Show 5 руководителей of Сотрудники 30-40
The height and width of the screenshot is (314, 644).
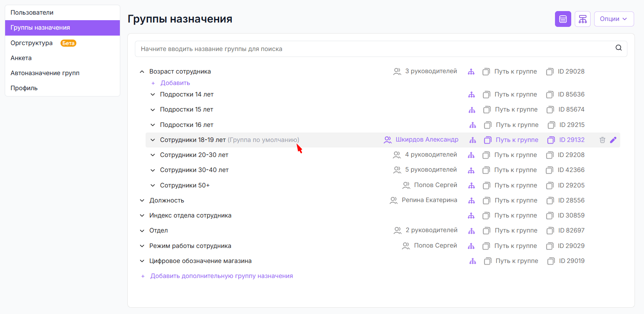(425, 170)
